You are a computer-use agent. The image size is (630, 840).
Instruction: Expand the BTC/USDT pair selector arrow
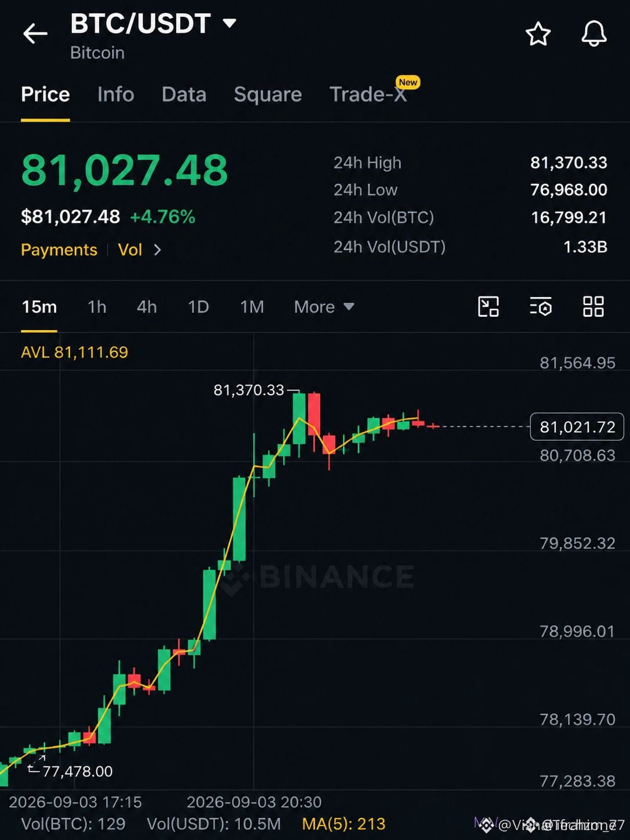pos(230,23)
